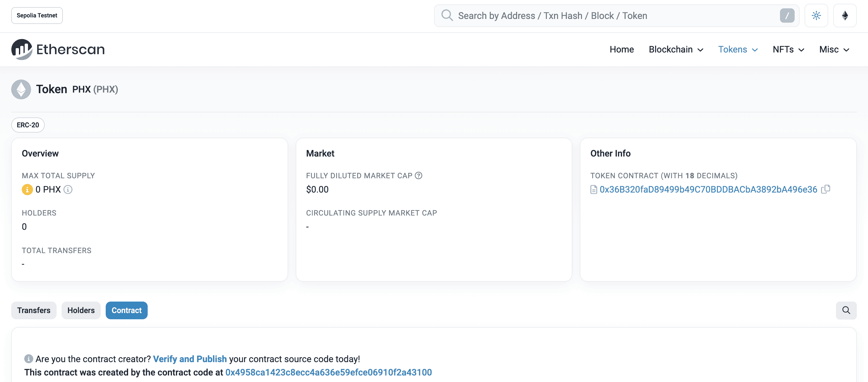
Task: Click the Etherscan logo
Action: coord(58,49)
